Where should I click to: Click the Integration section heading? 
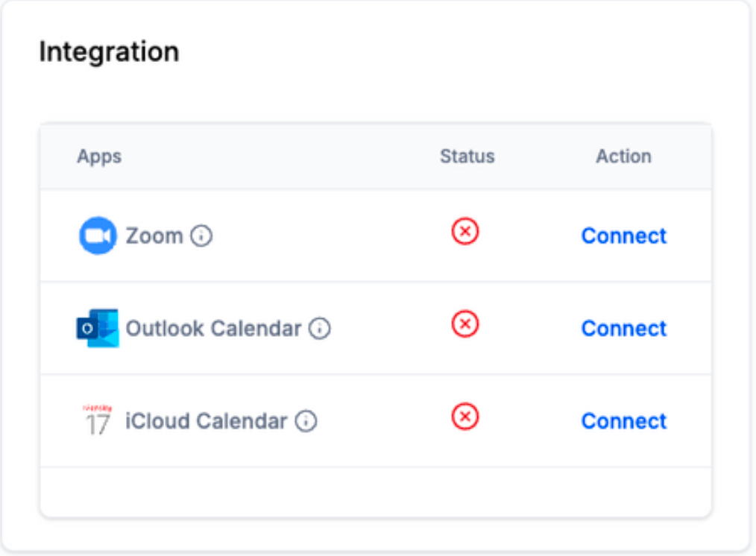pyautogui.click(x=109, y=52)
